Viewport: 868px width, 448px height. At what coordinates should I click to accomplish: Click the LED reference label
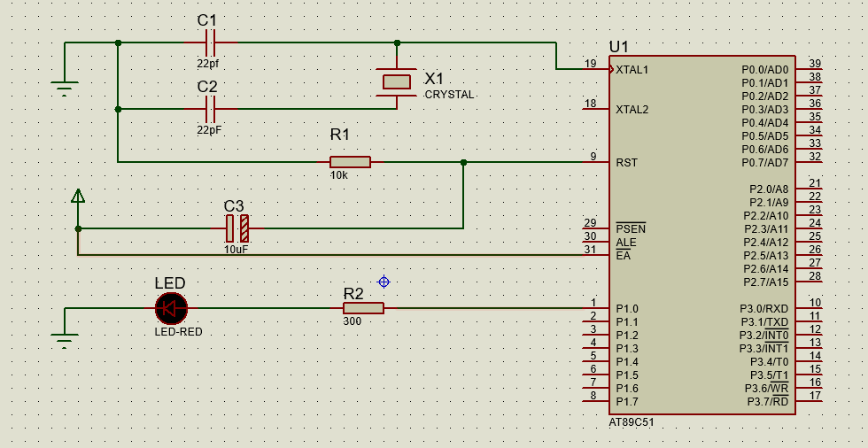coord(170,283)
